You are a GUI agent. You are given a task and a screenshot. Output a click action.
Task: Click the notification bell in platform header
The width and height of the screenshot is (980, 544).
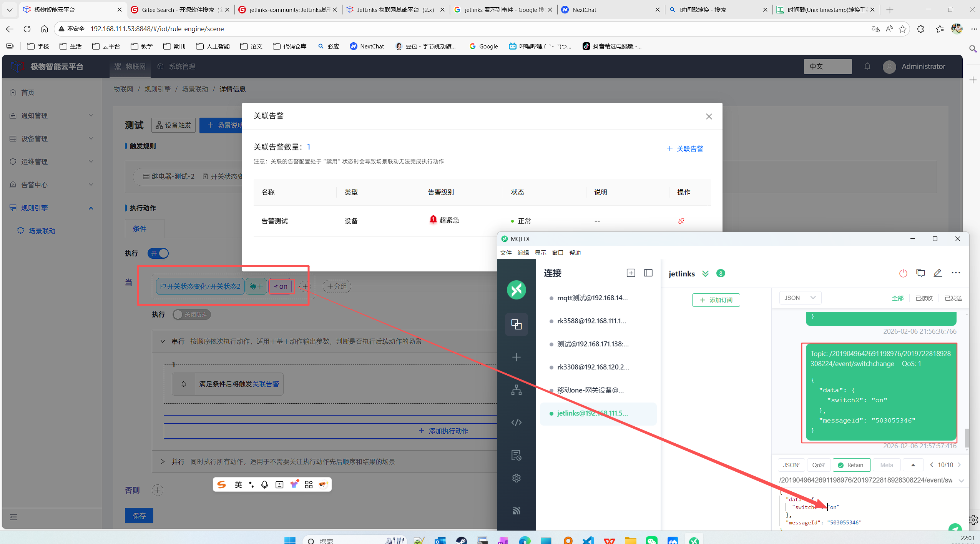pos(867,67)
